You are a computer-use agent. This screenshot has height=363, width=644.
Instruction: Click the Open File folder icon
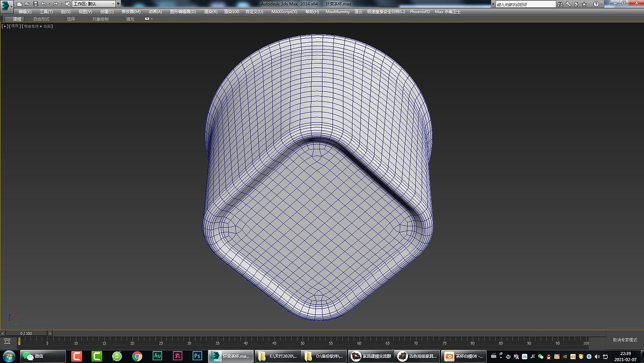click(27, 4)
